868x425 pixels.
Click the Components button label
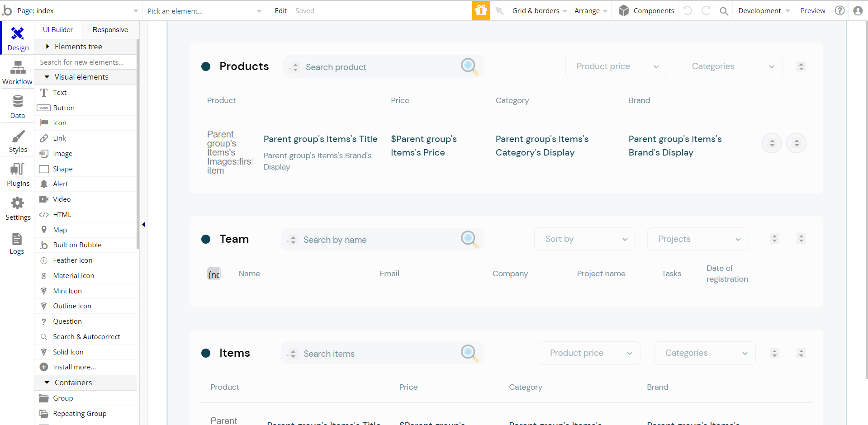click(x=654, y=10)
